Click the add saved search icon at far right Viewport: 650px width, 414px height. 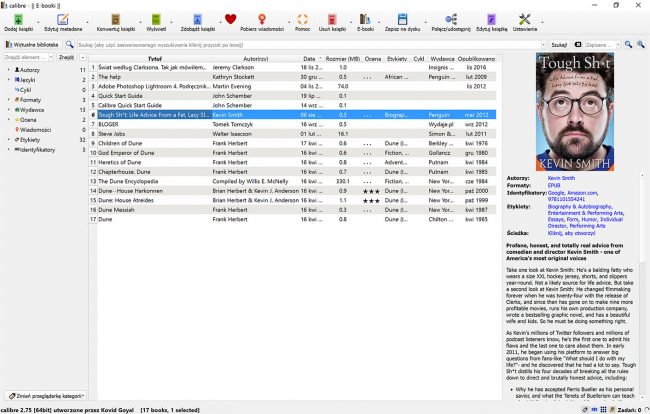641,44
